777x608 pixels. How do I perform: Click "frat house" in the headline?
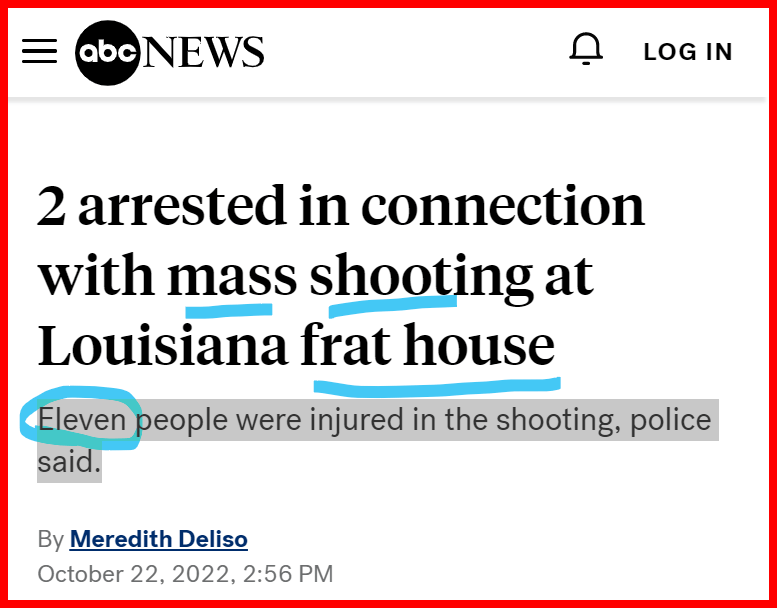point(428,346)
